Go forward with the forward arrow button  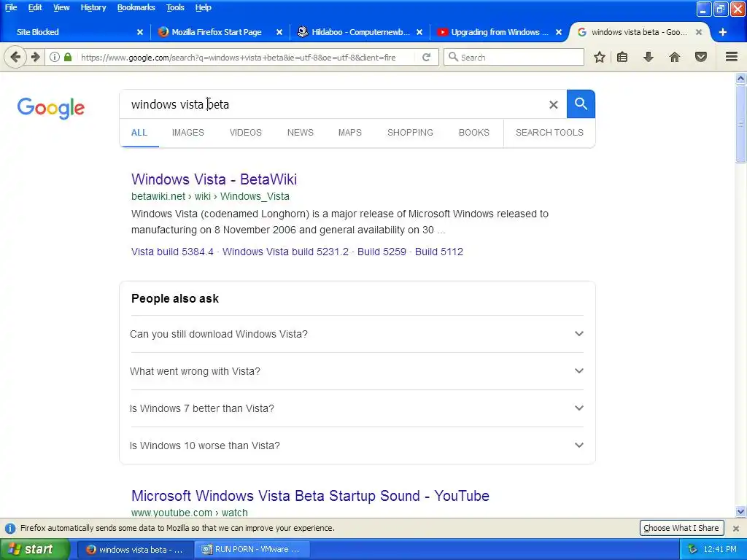tap(36, 57)
